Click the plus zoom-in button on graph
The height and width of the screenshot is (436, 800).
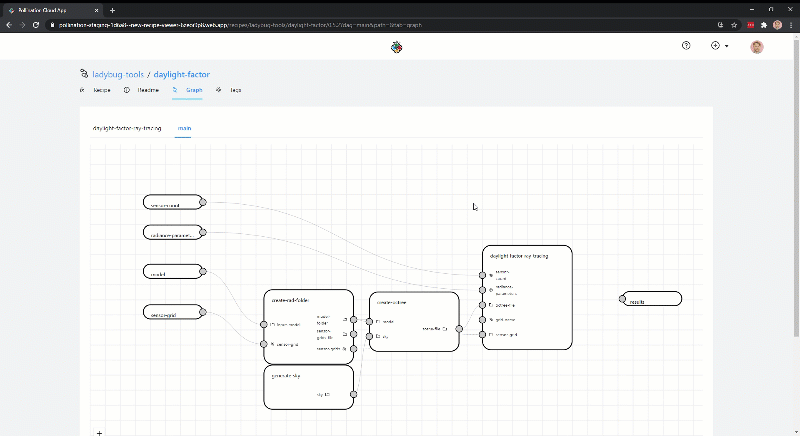point(99,433)
